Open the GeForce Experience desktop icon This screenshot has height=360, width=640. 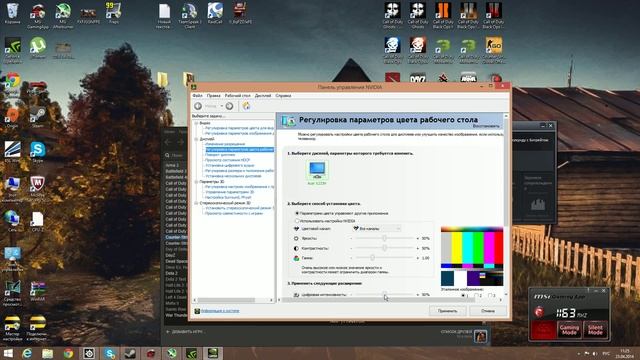(12, 51)
